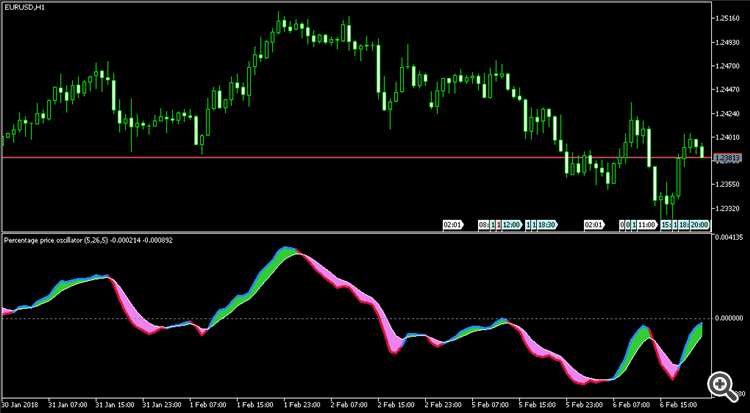The width and height of the screenshot is (750, 413).
Task: Select the pink event marker
Action: point(499,224)
